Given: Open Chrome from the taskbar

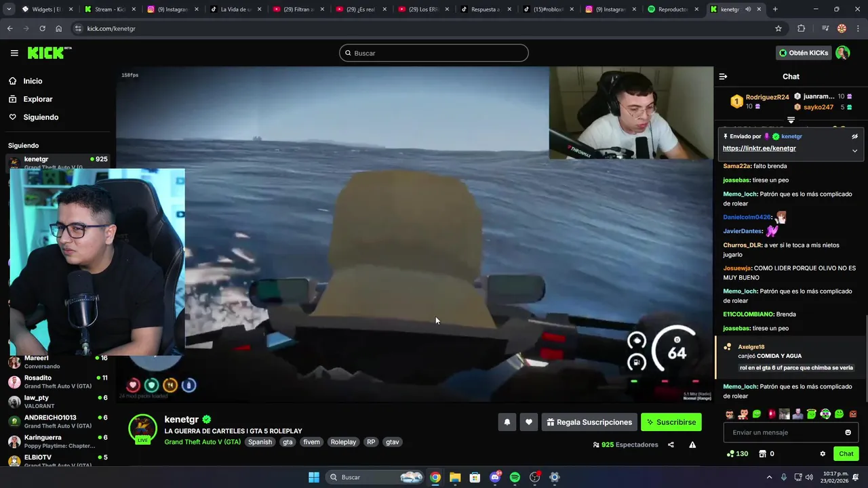Looking at the screenshot, I should click(x=435, y=477).
